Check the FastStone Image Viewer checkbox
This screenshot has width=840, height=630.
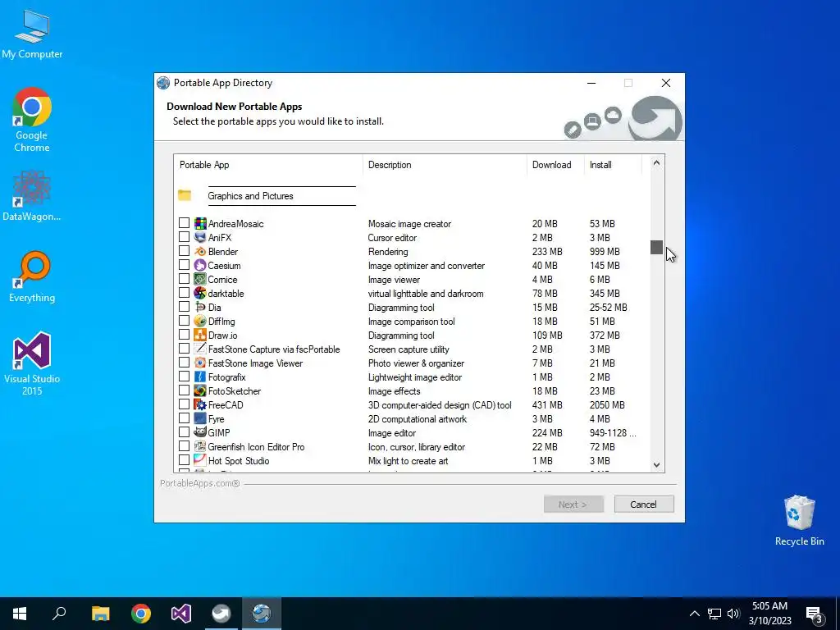coord(185,362)
